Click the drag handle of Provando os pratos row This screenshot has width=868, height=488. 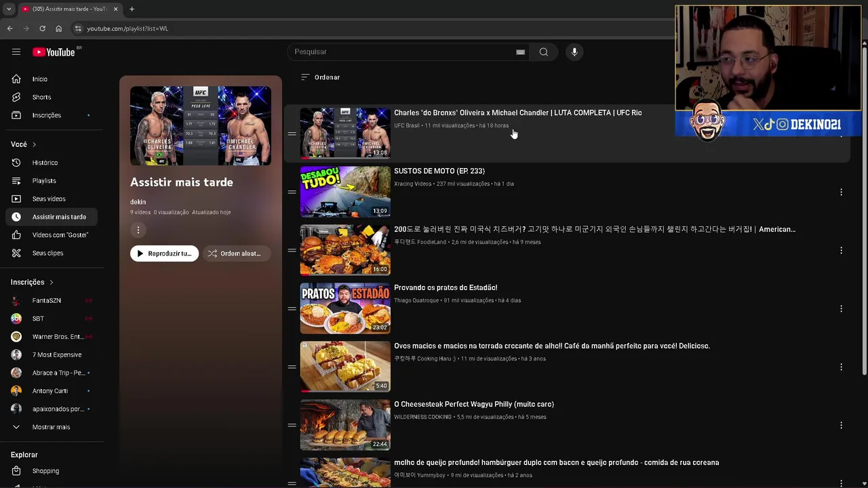(292, 309)
